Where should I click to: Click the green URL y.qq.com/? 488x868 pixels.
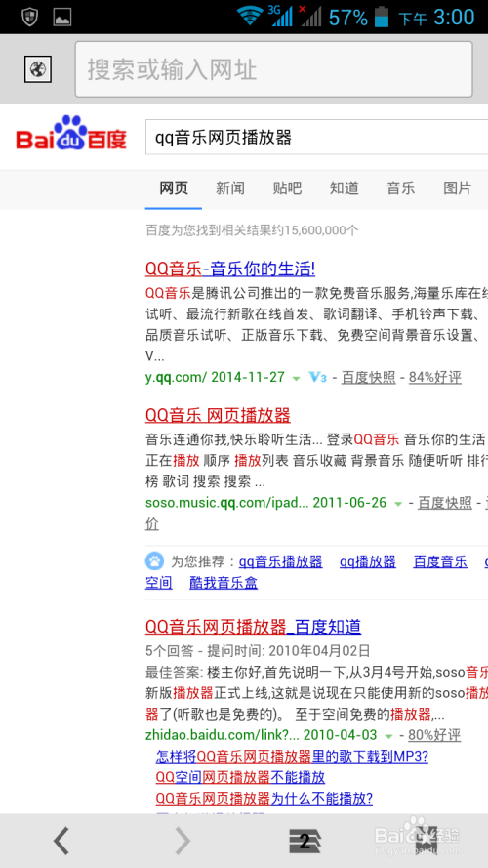click(x=177, y=378)
